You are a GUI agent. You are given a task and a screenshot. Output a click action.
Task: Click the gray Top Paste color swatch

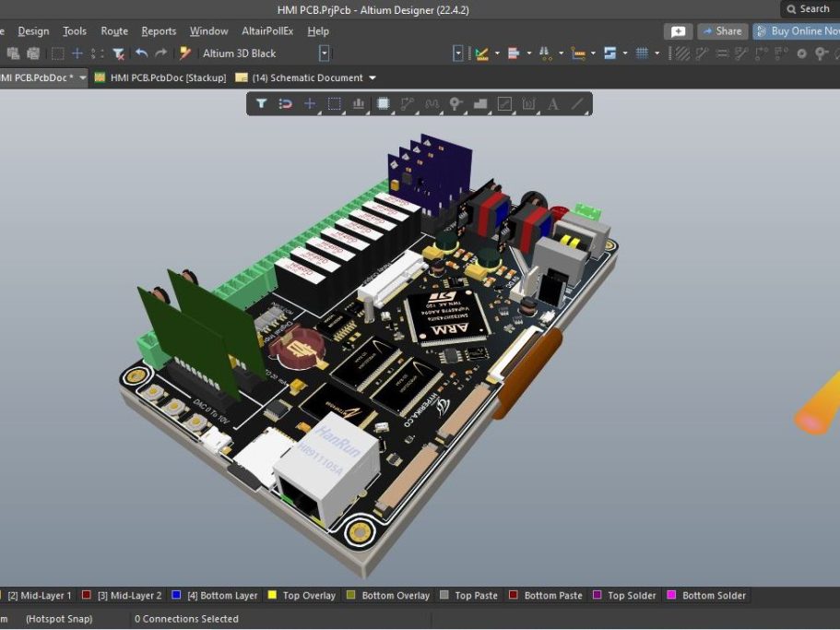444,595
